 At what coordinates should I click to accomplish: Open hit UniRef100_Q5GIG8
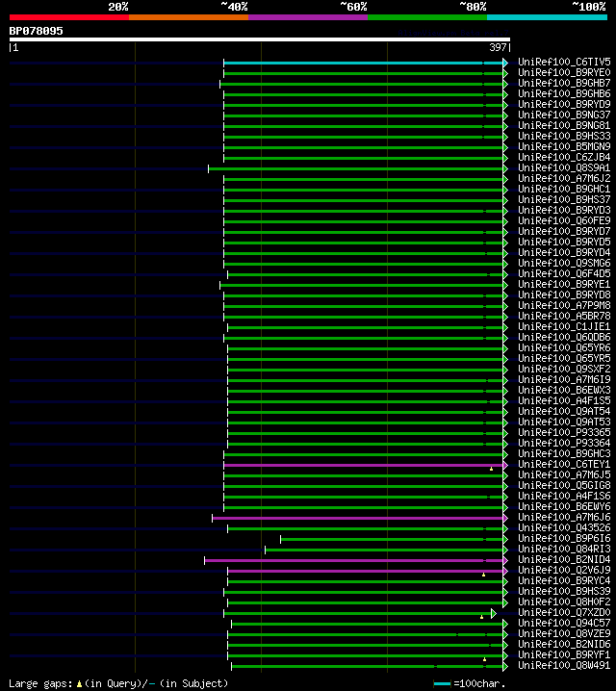coord(564,485)
